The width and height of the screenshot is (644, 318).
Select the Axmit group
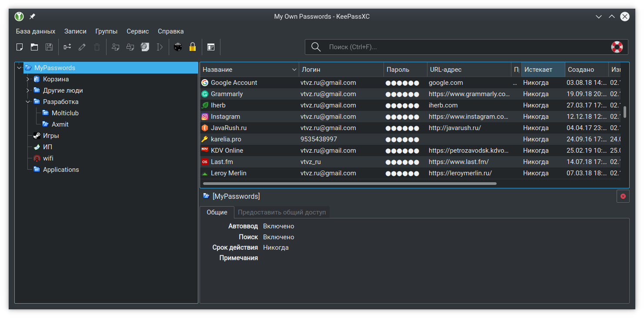tap(60, 124)
